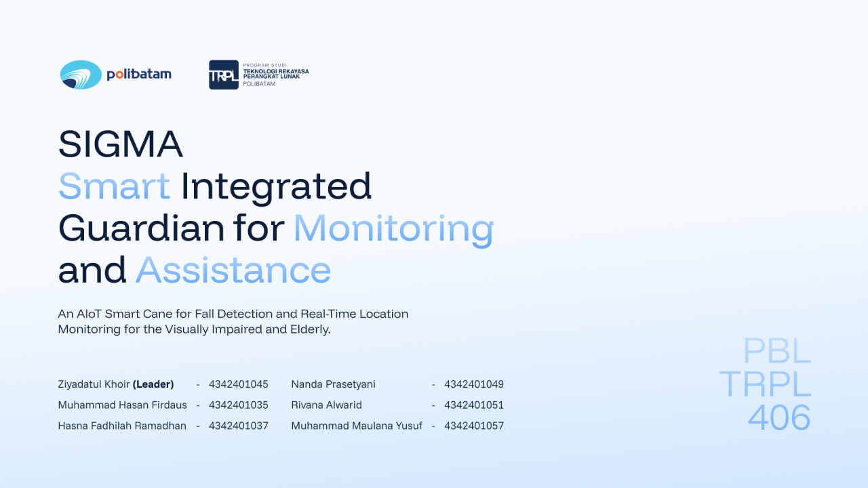Click "Teknologi Rekayasa Perangkat Lunak" text in the logo
The height and width of the screenshot is (488, 868).
click(x=275, y=74)
